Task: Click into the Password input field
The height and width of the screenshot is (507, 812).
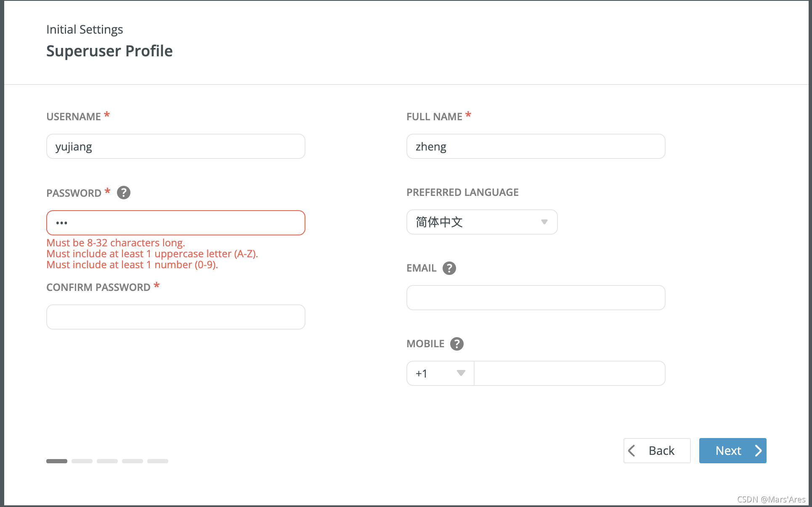Action: point(175,223)
